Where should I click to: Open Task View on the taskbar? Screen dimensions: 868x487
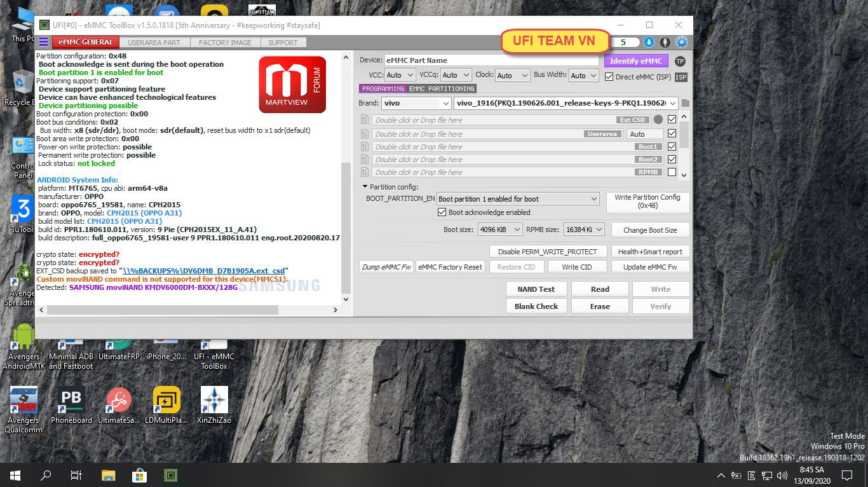click(76, 475)
